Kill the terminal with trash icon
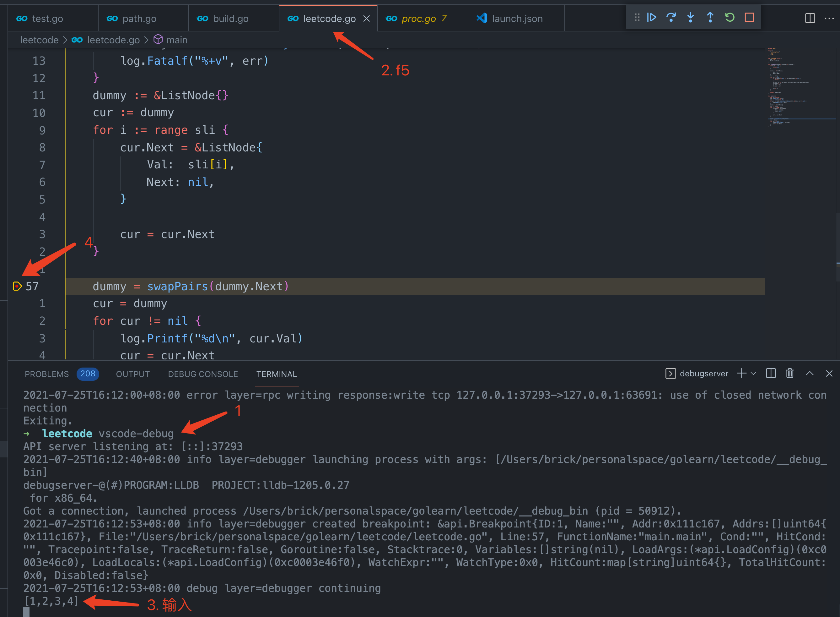This screenshot has width=840, height=617. pos(790,374)
